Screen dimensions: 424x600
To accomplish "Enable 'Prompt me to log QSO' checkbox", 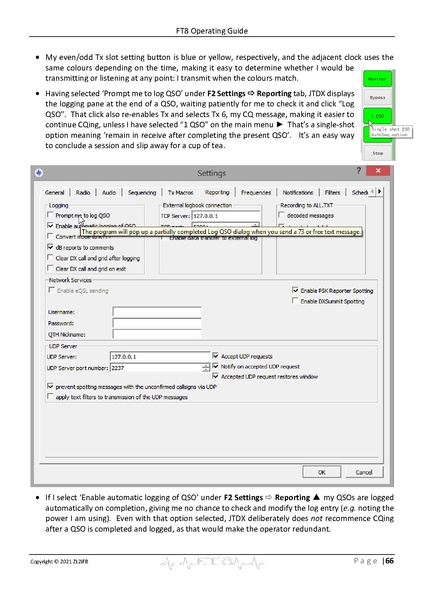I will (50, 215).
